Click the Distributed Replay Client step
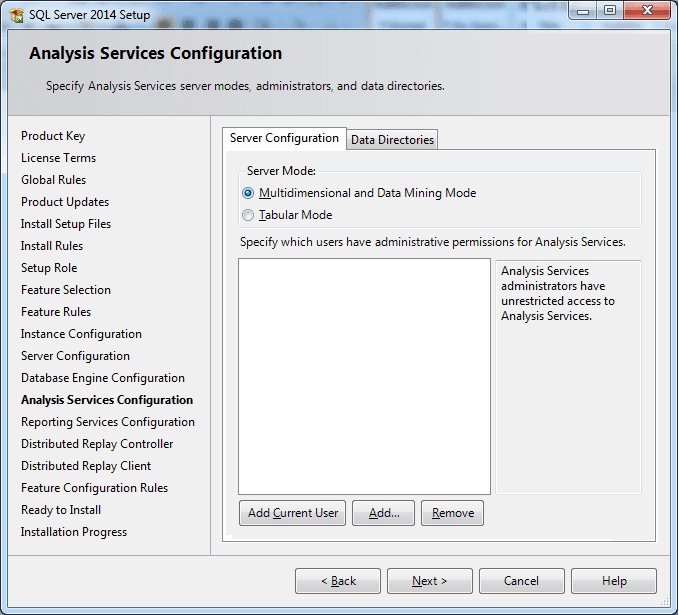The height and width of the screenshot is (615, 679). (x=86, y=466)
